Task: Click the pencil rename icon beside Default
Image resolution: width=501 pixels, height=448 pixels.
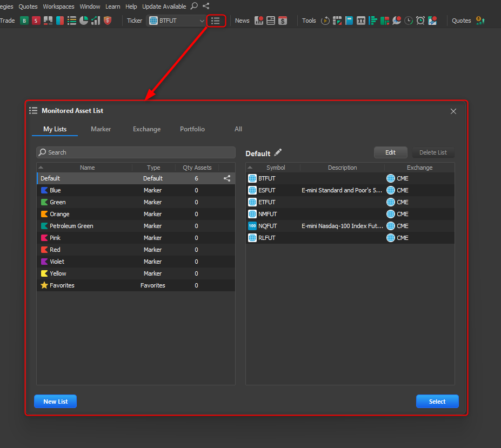Action: pos(278,153)
